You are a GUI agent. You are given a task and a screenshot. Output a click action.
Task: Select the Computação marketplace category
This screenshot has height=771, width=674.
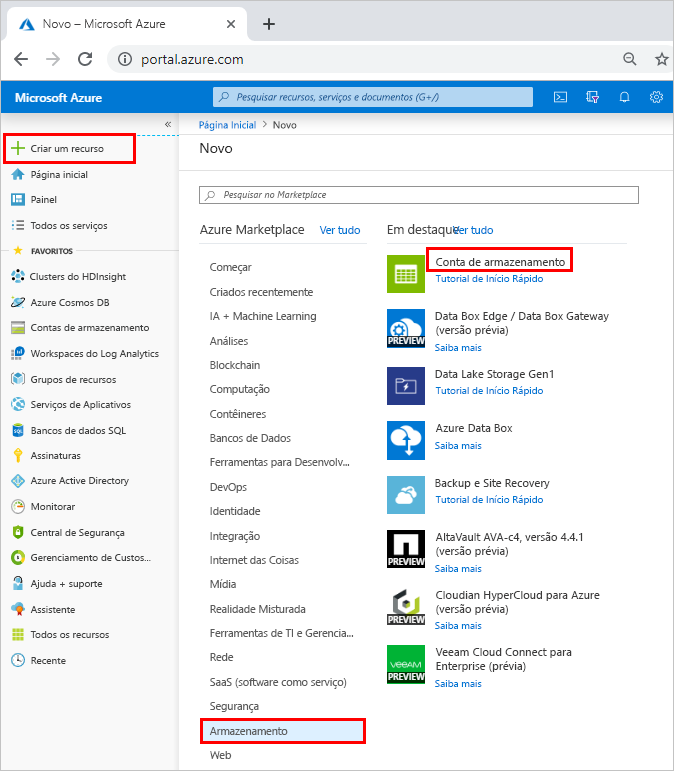pos(239,389)
